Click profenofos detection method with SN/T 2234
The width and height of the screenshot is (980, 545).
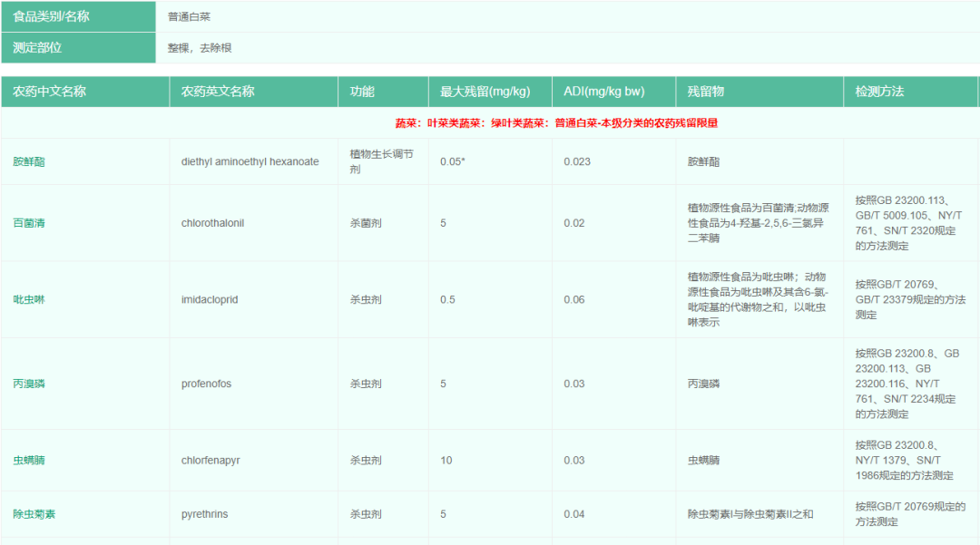coord(907,384)
